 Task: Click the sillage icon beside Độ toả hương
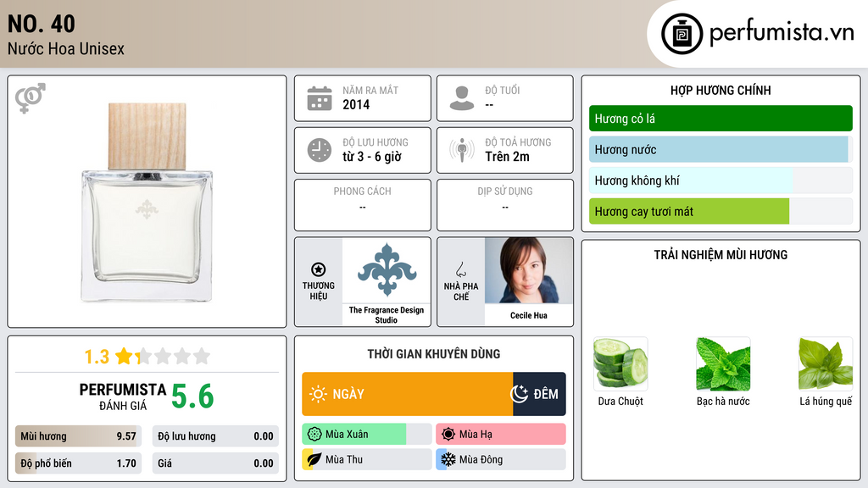[462, 150]
